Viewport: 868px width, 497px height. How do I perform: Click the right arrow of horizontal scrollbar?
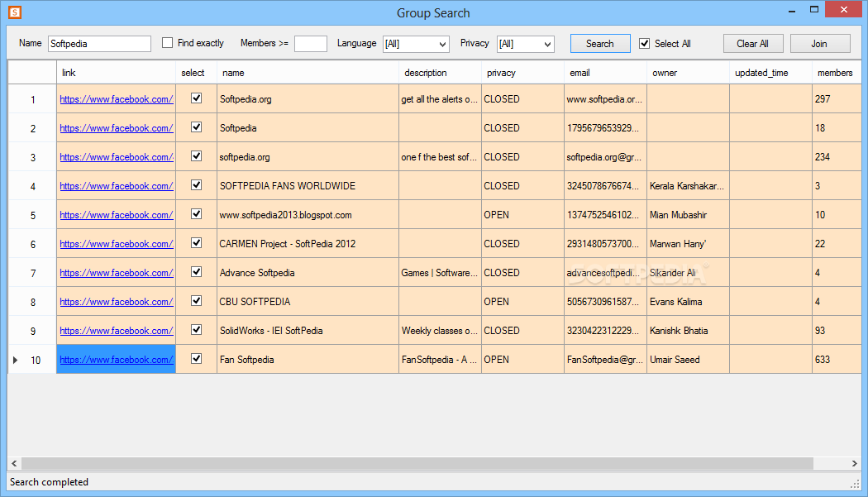coord(855,463)
